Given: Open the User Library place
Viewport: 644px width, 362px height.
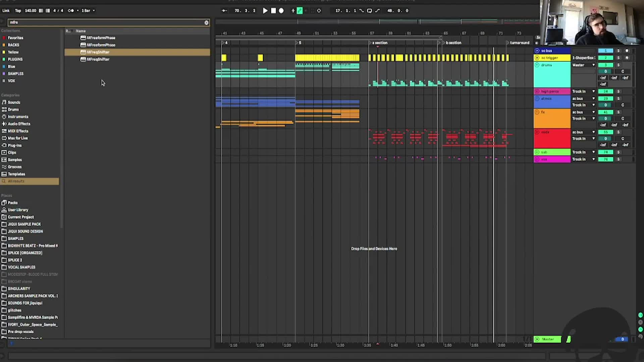Looking at the screenshot, I should [18, 210].
